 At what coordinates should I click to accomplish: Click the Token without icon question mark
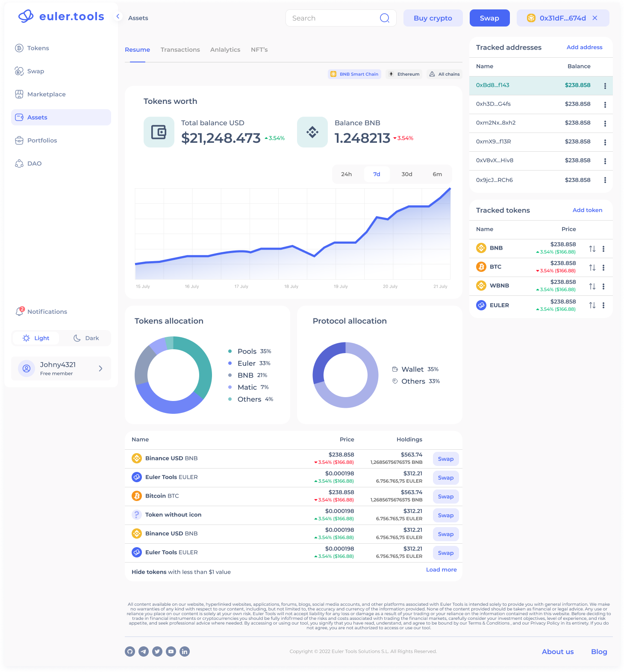click(137, 515)
